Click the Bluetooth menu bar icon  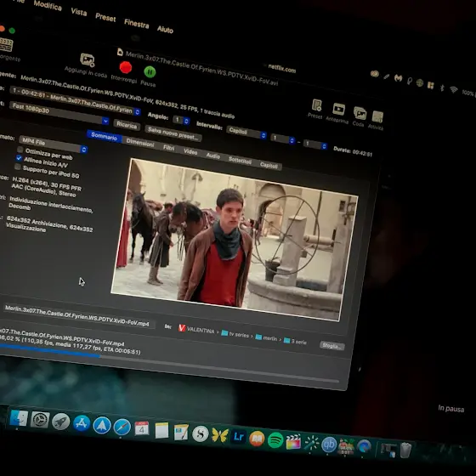click(442, 88)
